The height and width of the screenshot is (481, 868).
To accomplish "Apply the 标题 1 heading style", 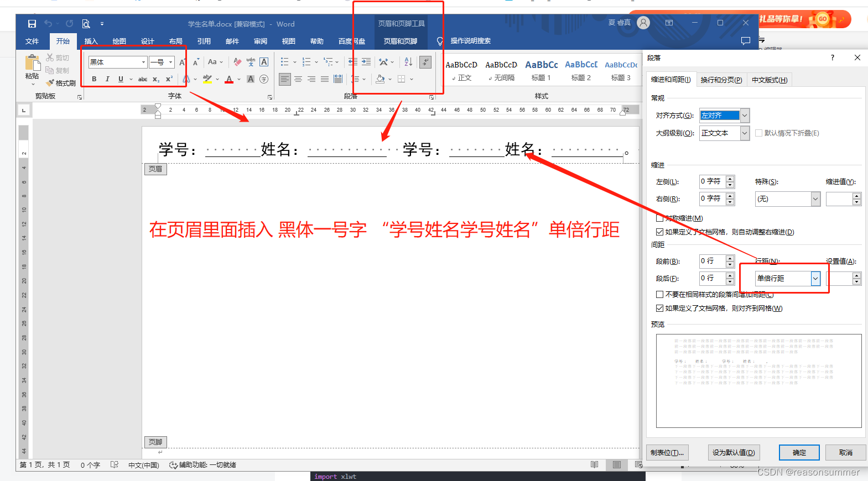I will (x=541, y=71).
